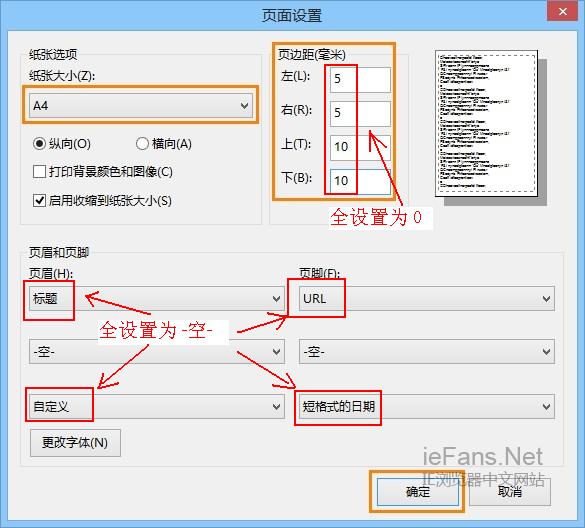Click the 更改字体(N) button
This screenshot has width=585, height=528.
click(75, 443)
